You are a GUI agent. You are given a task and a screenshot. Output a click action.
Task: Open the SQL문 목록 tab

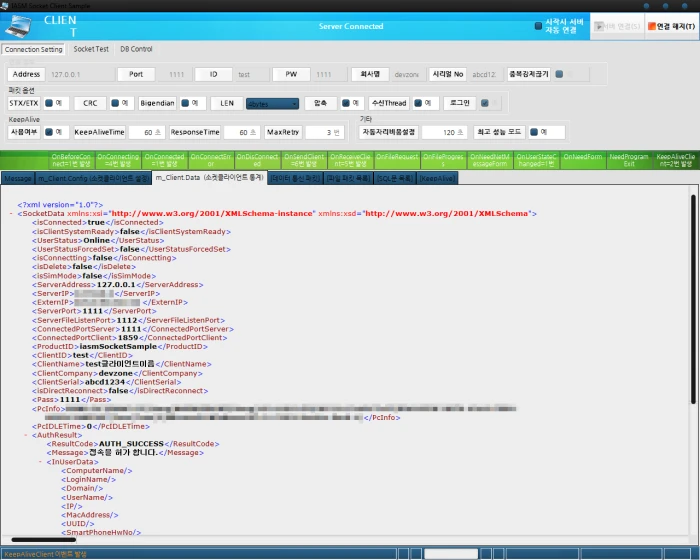click(395, 179)
